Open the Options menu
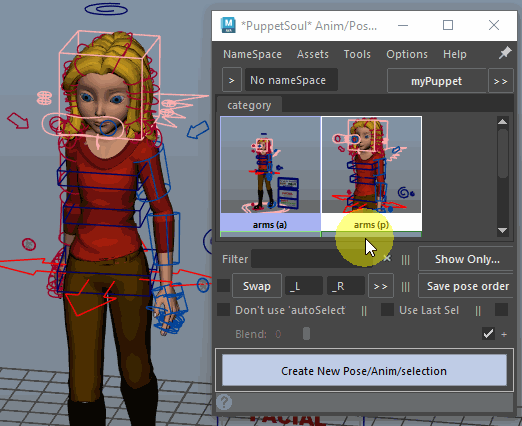522x426 pixels. 407,54
